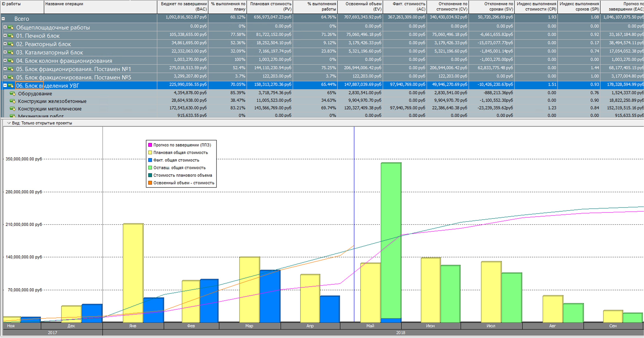Collapse 06. Блок выделения УВГ node

pyautogui.click(x=5, y=85)
